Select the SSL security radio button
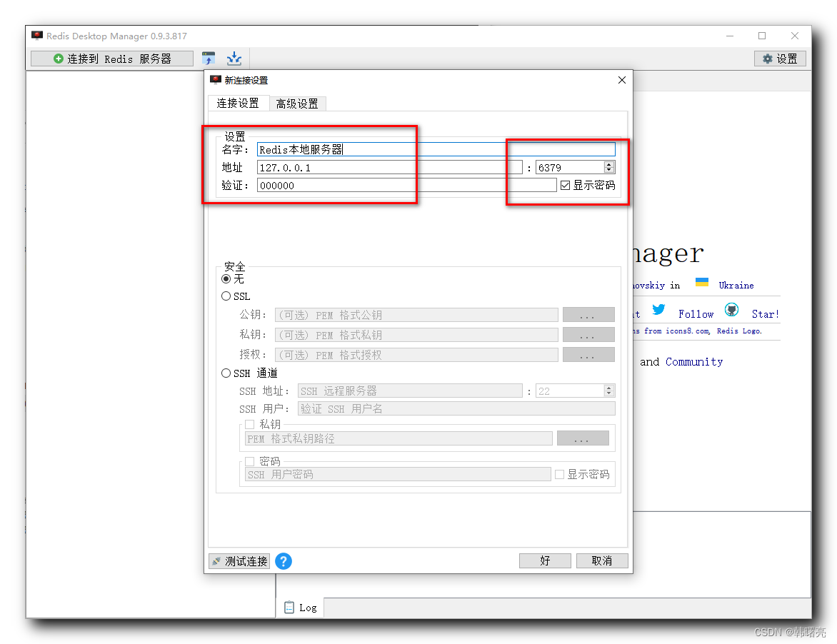 (x=226, y=296)
